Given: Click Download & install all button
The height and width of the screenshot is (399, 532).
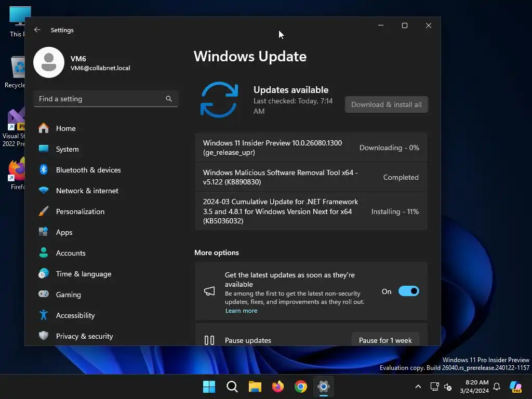Looking at the screenshot, I should (x=387, y=104).
